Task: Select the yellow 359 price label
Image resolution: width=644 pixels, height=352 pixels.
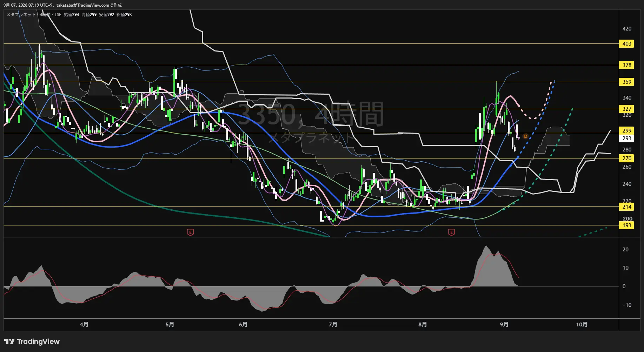Action: (627, 82)
